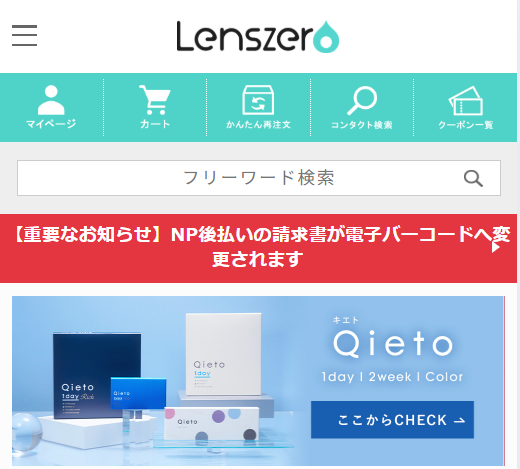This screenshot has width=520, height=469.
Task: Open the カート shopping cart icon
Action: [x=155, y=100]
